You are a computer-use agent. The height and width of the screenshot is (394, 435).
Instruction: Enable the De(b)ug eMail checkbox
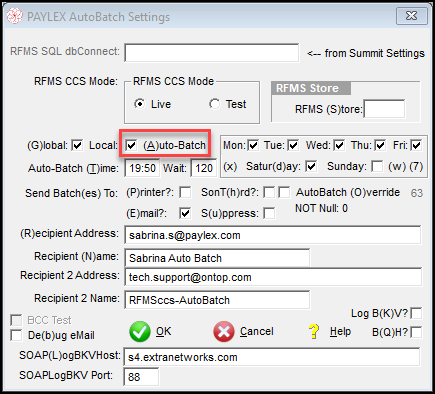click(16, 335)
